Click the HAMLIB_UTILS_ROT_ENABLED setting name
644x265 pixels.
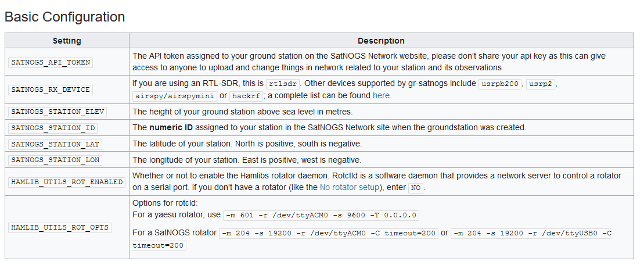click(x=67, y=181)
